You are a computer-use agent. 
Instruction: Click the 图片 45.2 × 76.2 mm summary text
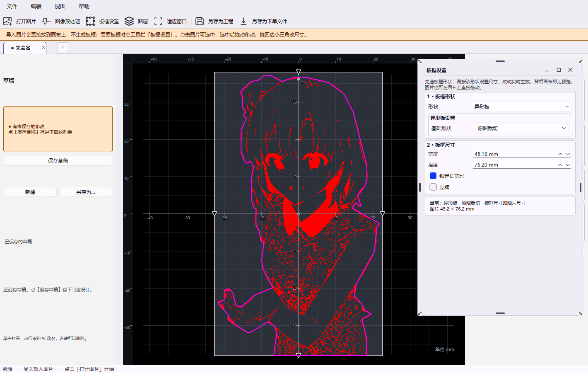click(x=452, y=209)
